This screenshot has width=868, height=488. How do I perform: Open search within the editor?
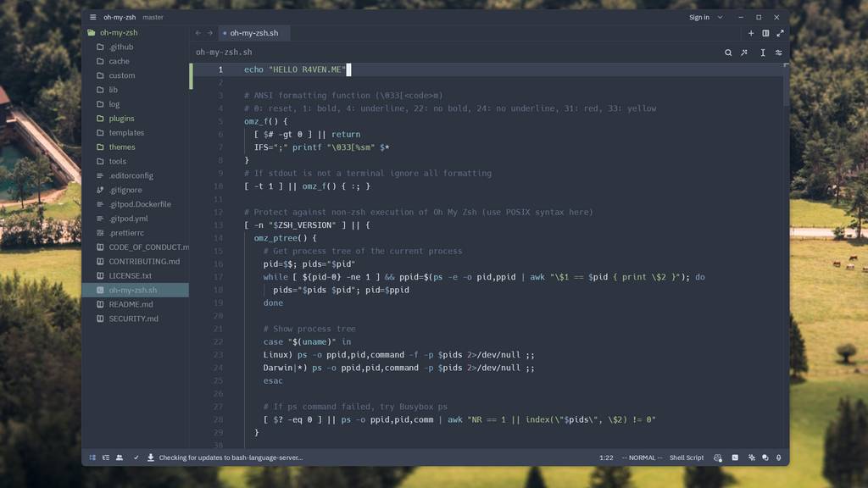tap(729, 52)
